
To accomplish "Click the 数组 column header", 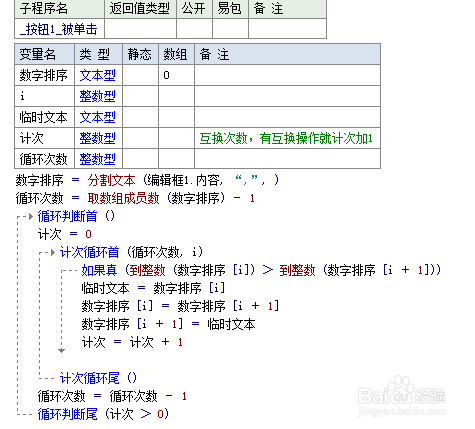I will point(175,54).
